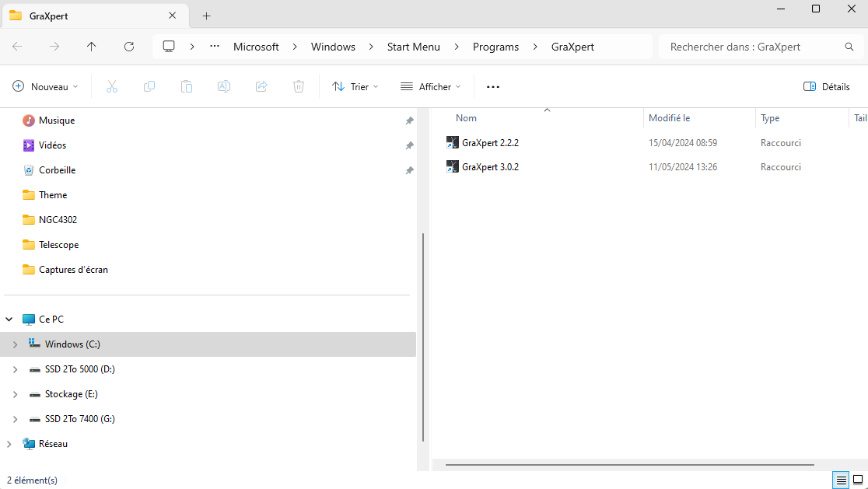
Task: Toggle the Détails pane button
Action: coord(827,87)
